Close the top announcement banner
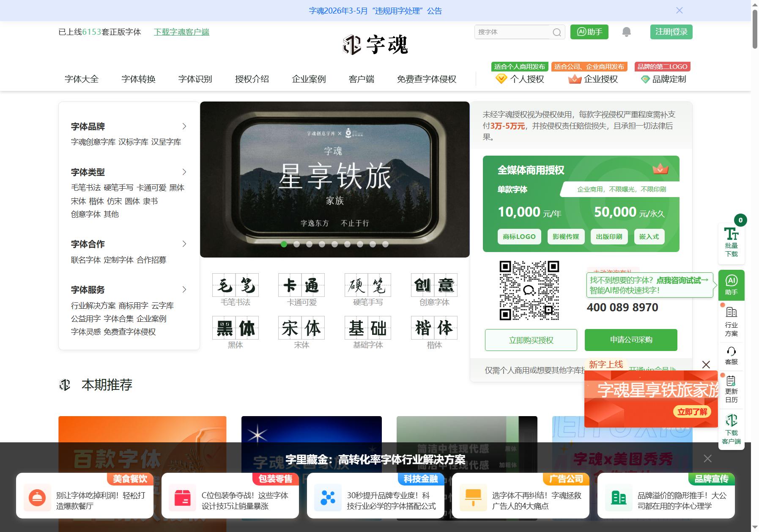759x532 pixels. point(680,10)
